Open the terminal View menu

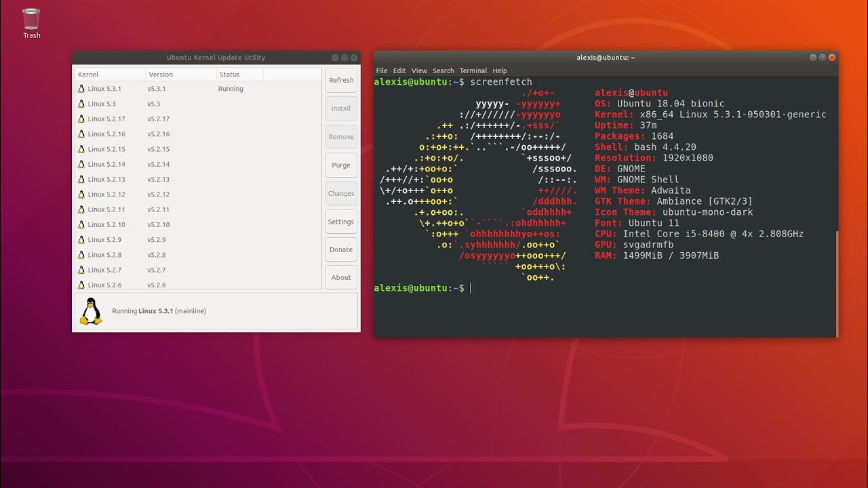click(419, 70)
